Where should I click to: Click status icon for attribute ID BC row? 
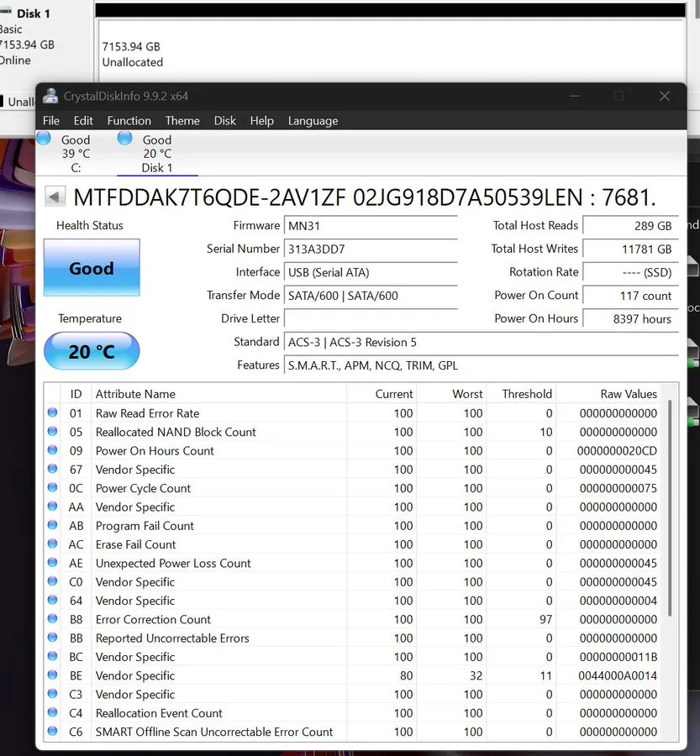tap(53, 656)
